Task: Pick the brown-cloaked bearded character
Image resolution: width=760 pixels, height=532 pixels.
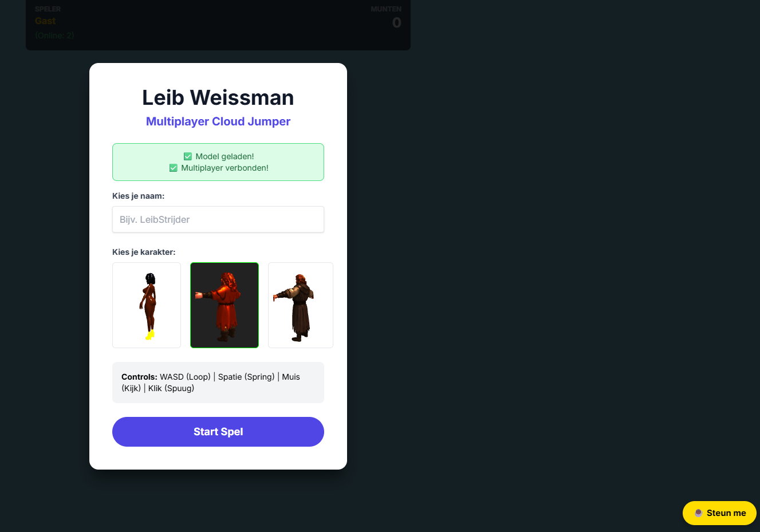Action: click(301, 305)
